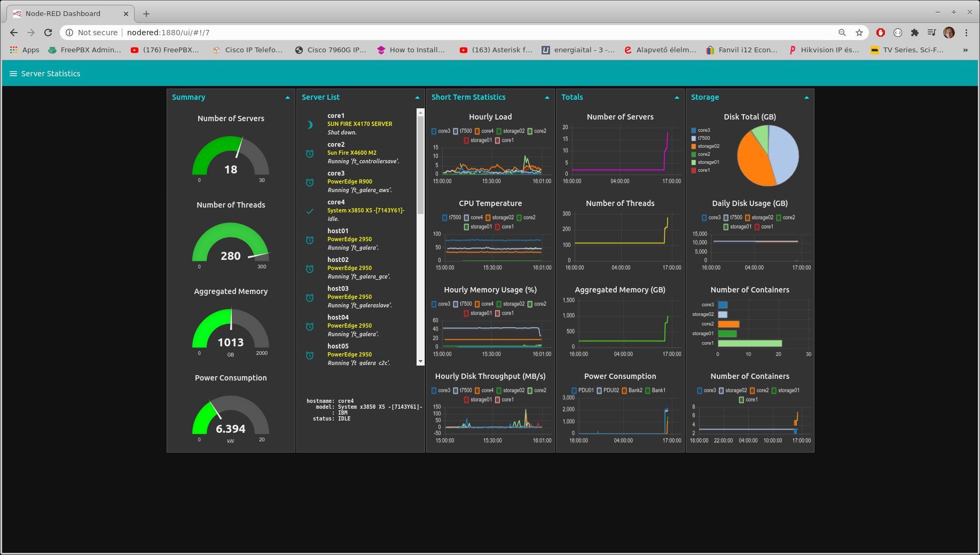This screenshot has height=555, width=980.
Task: Toggle Bank2 series in Power Consumption legend
Action: click(632, 391)
